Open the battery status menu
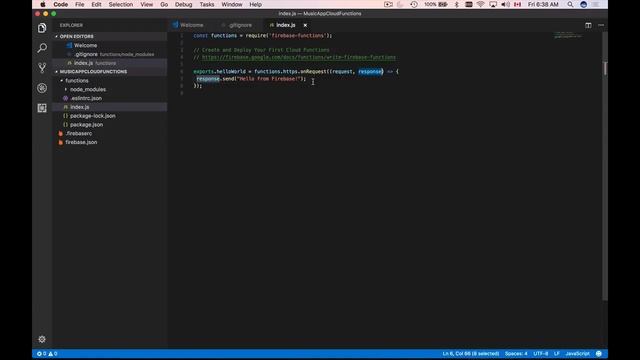Screen dimensions: 640x360 435,4
